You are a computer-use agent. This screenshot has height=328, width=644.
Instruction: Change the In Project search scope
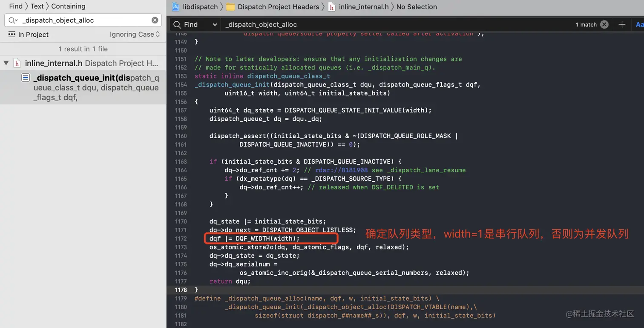click(x=33, y=35)
